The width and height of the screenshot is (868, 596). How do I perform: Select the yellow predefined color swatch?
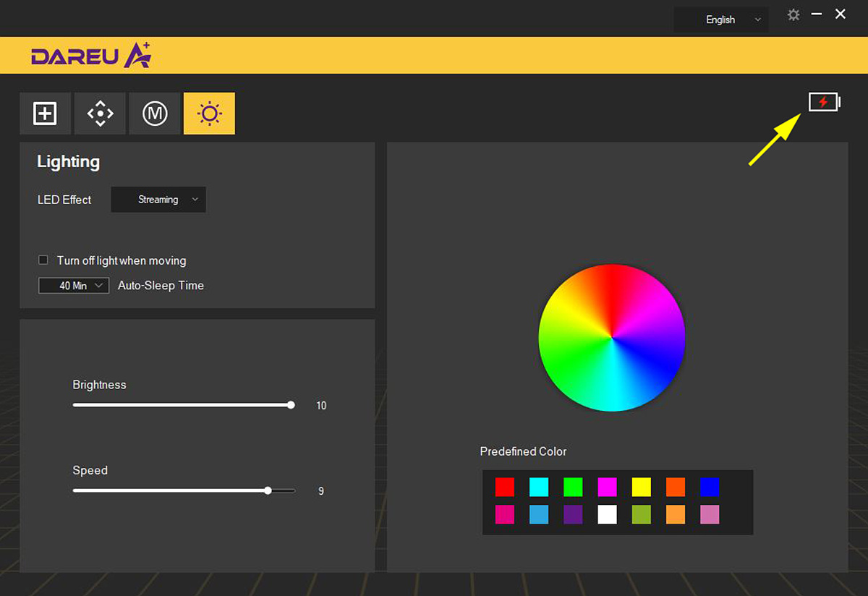point(642,487)
